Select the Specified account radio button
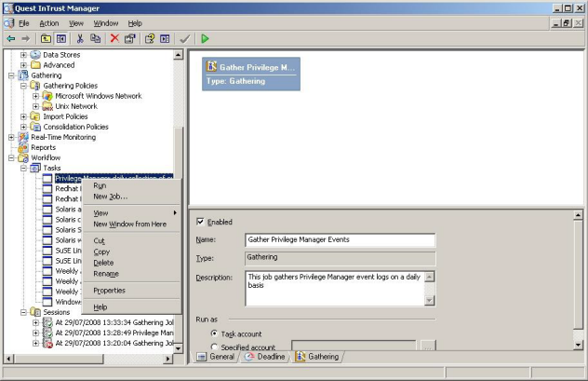 point(214,347)
